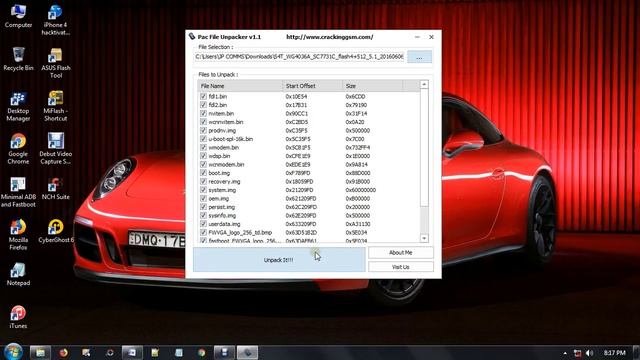This screenshot has width=640, height=360.
Task: Click the system tray flag notification icon
Action: pyautogui.click(x=577, y=353)
